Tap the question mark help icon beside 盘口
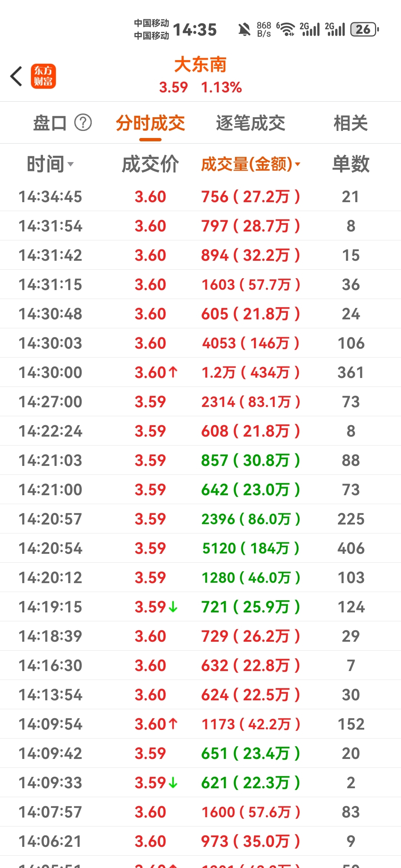 click(x=83, y=122)
